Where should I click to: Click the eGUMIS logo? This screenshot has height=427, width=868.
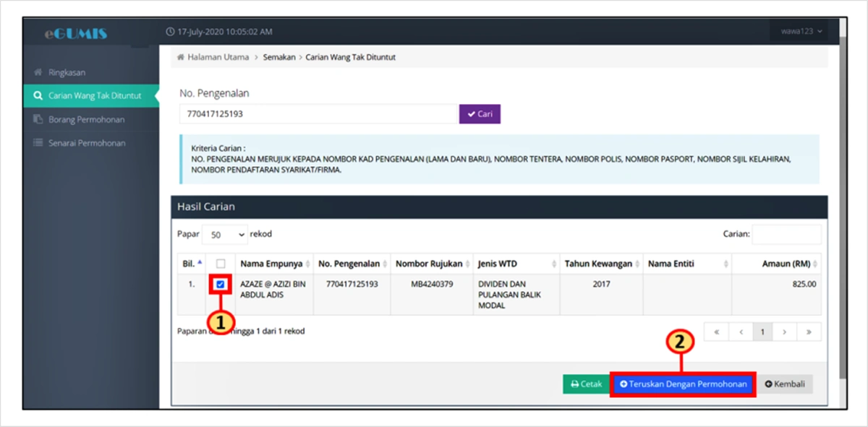click(x=75, y=33)
